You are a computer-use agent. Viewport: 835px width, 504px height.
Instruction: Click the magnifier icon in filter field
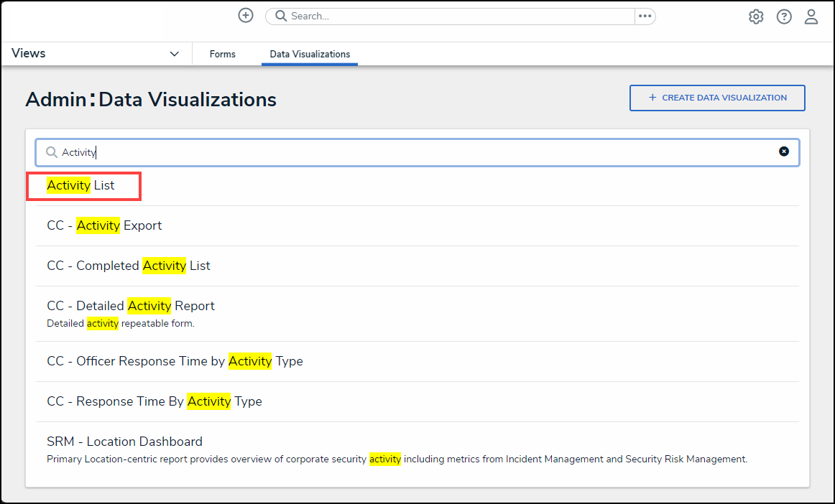[52, 152]
